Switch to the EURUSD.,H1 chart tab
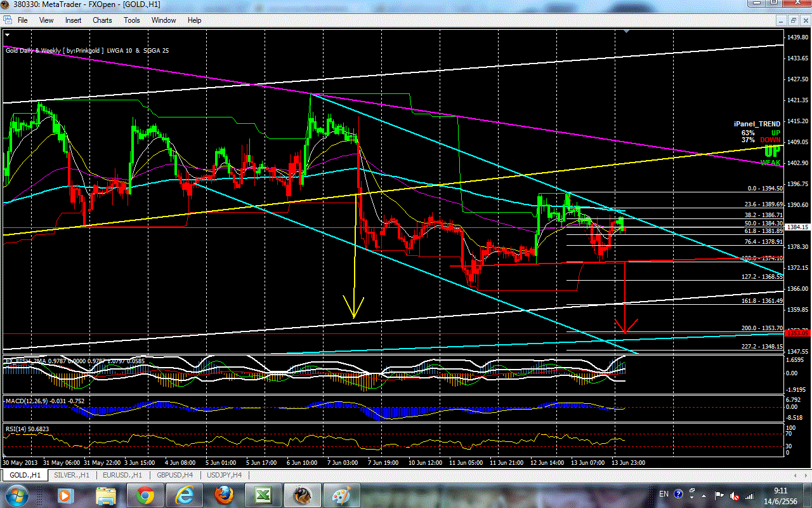812x508 pixels. [121, 475]
